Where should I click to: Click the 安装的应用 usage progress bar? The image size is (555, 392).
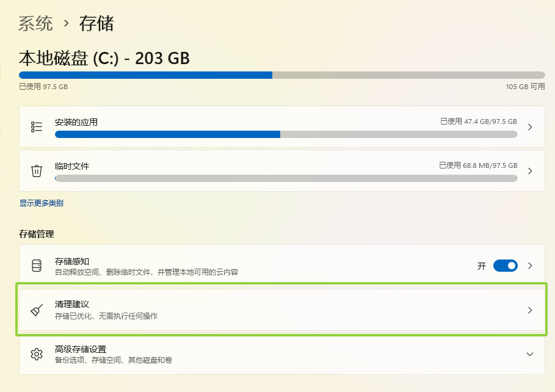coord(286,134)
